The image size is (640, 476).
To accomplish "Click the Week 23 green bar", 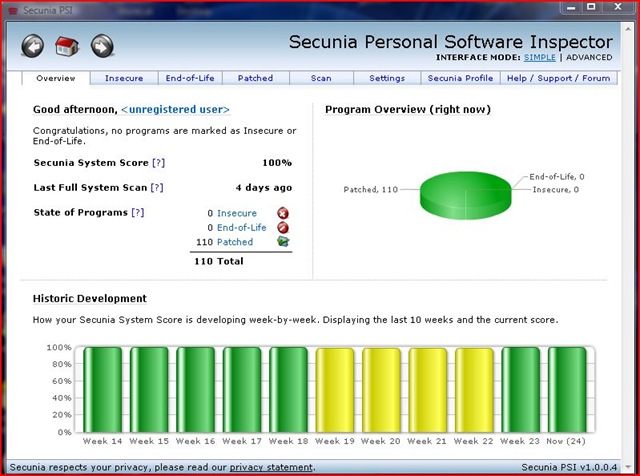I will [x=520, y=389].
